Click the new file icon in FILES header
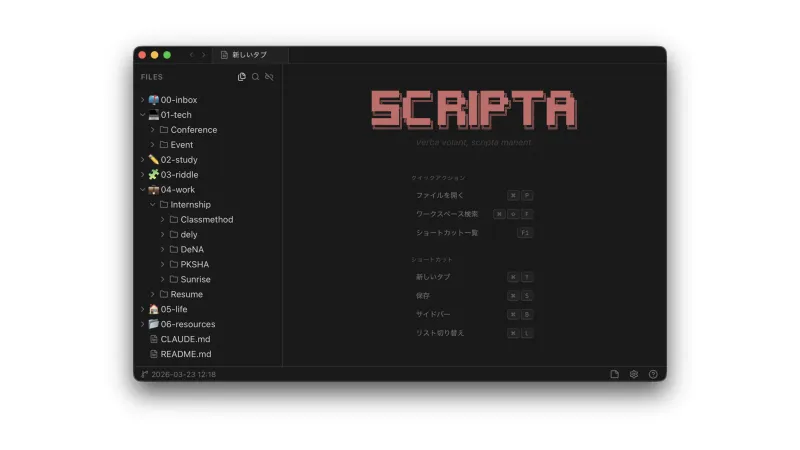Viewport: 800px width, 450px height. (x=242, y=77)
